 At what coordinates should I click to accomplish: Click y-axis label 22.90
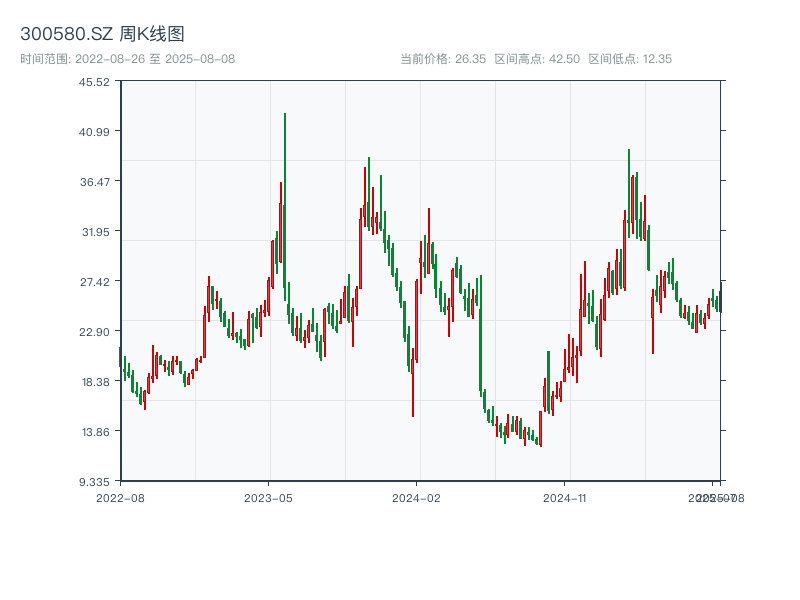tap(95, 332)
